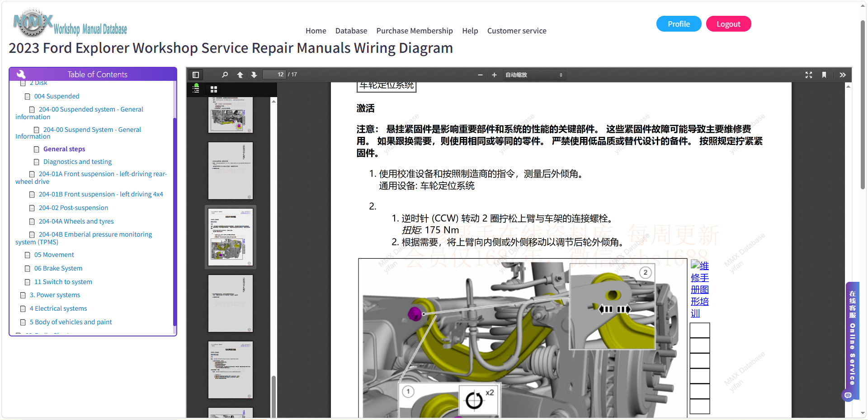Open Customer service in the navigation
Viewport: 868px width, 420px height.
[517, 31]
